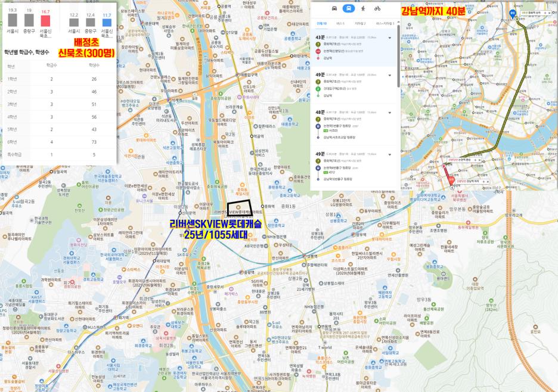Screen dimensions: 558x392
Task: Click 한신아파트 marker near 중화역
Action: (x=280, y=253)
